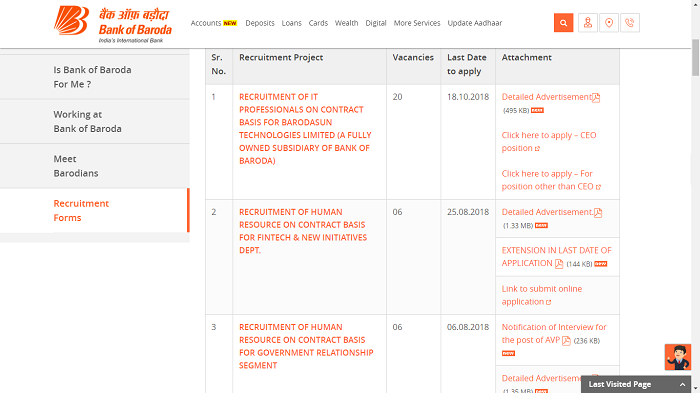The height and width of the screenshot is (393, 700).
Task: Open the Wealth menu
Action: 346,23
